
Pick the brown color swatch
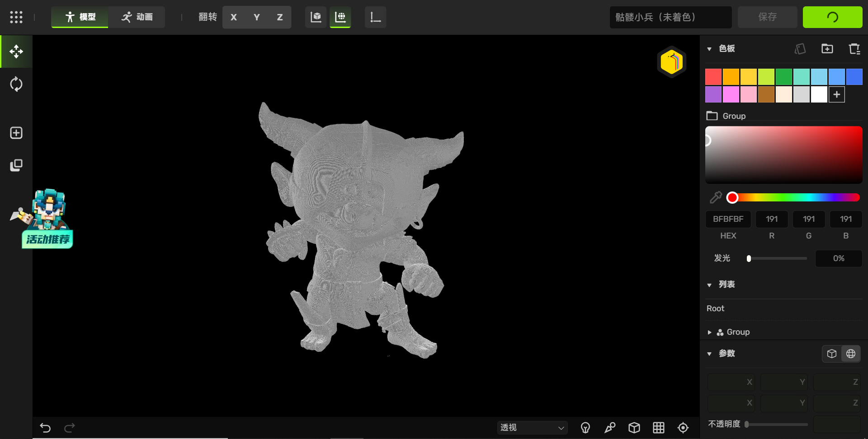766,94
